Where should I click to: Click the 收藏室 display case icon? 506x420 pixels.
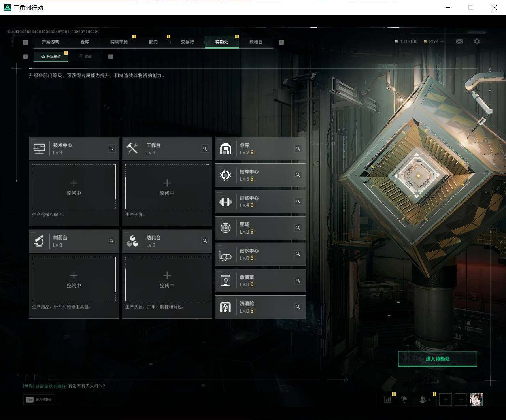[x=225, y=281]
